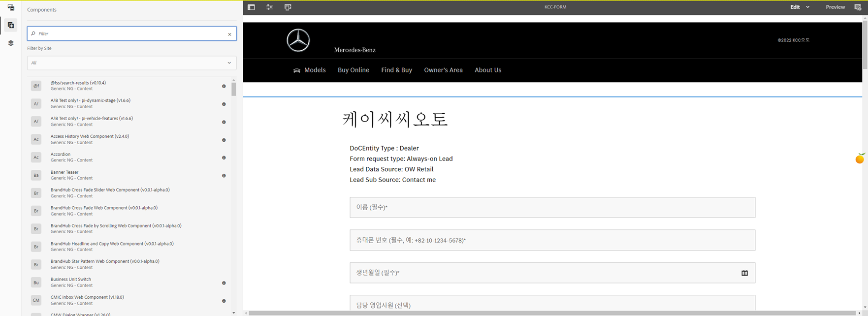Open the Edit mode dropdown chevron
Viewport: 868px width, 316px height.
pyautogui.click(x=807, y=7)
